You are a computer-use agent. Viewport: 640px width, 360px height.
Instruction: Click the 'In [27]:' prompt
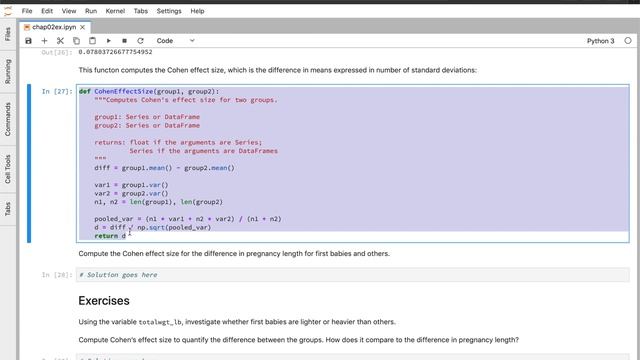[x=57, y=91]
